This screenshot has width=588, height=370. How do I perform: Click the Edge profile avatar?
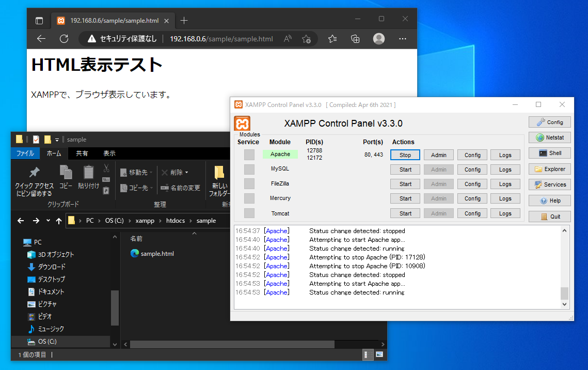point(378,38)
